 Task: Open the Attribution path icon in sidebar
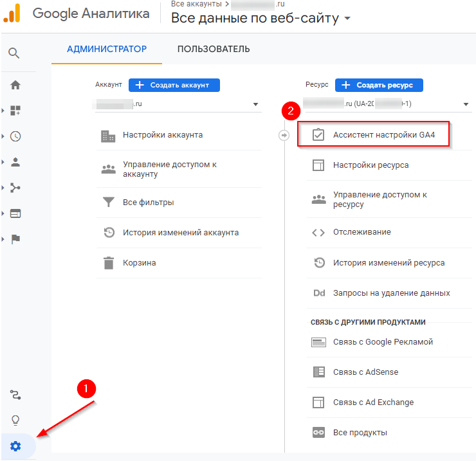[x=15, y=394]
